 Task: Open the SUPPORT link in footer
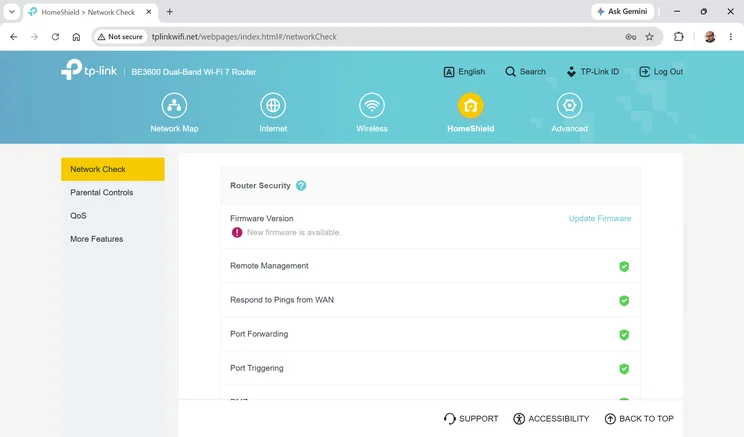coord(471,418)
